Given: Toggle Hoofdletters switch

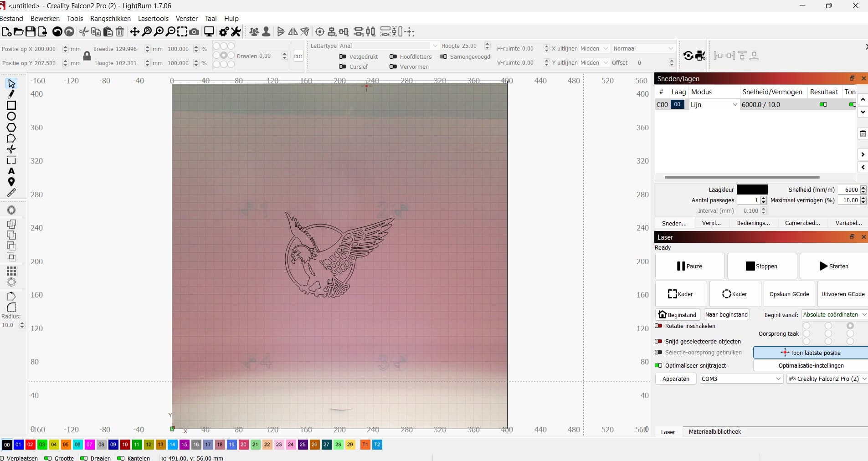Looking at the screenshot, I should [393, 56].
